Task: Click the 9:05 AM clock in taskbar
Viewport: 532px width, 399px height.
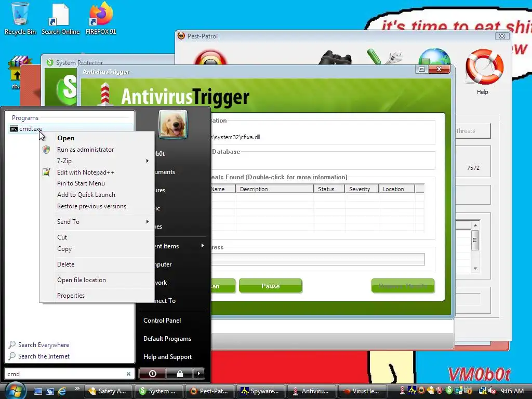Action: pyautogui.click(x=512, y=391)
